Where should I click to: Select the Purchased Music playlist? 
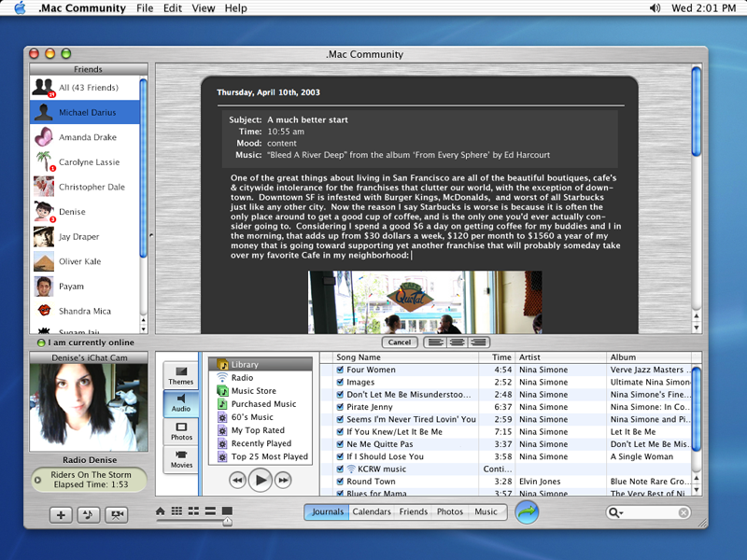click(261, 404)
